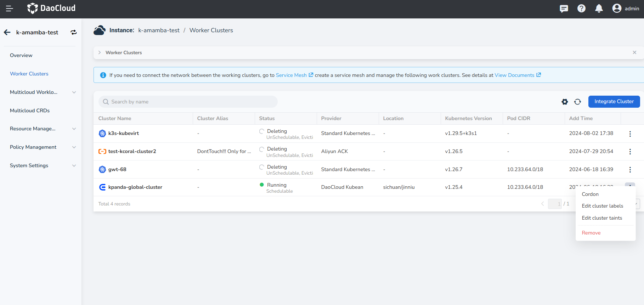Expand the Worker Clusters collapsed panel

pyautogui.click(x=100, y=52)
